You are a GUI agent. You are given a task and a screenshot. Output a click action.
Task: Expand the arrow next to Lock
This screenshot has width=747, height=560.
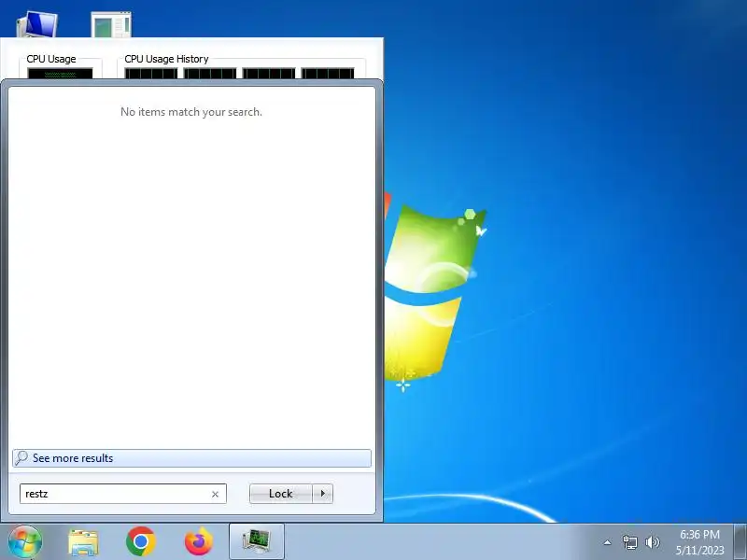point(322,494)
